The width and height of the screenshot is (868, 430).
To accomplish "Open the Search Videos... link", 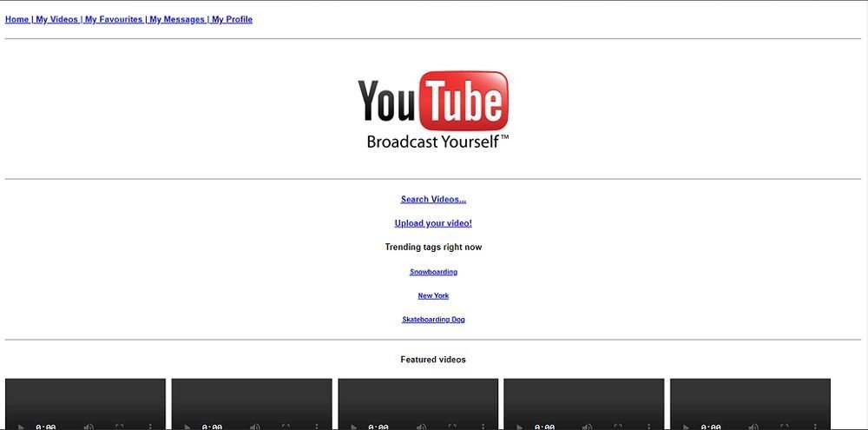I will (433, 200).
